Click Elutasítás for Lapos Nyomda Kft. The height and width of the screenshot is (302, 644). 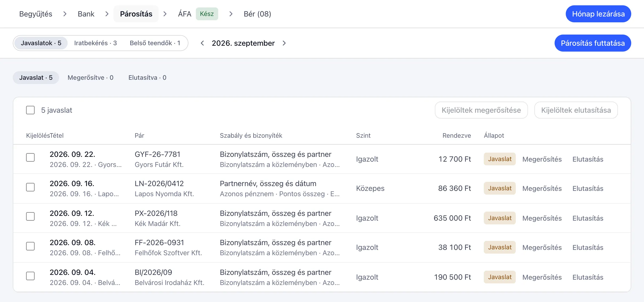click(x=588, y=188)
